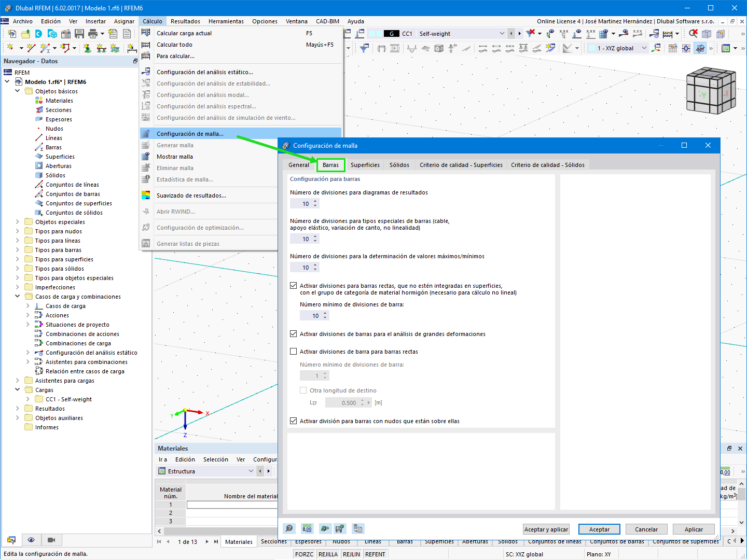Viewport: 747px width, 560px height.
Task: Activate the Mostrar malla tool
Action: click(146, 156)
